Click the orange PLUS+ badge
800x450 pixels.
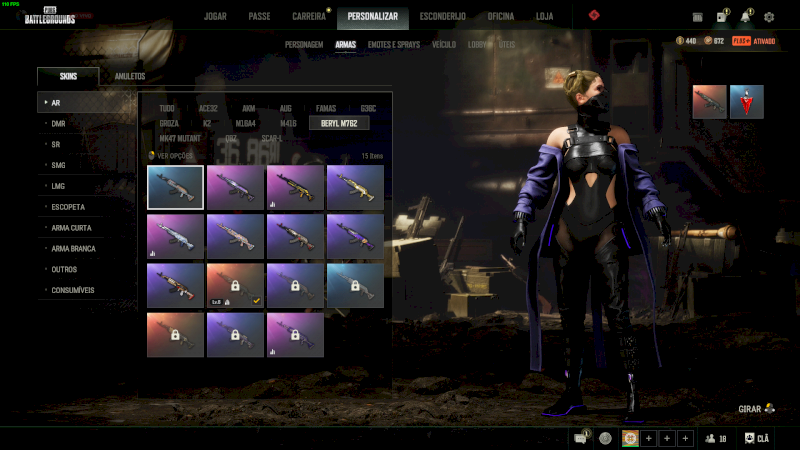coord(741,41)
